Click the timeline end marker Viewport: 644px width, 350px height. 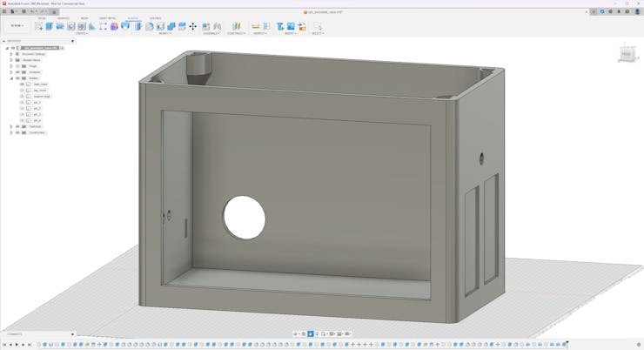(x=567, y=343)
